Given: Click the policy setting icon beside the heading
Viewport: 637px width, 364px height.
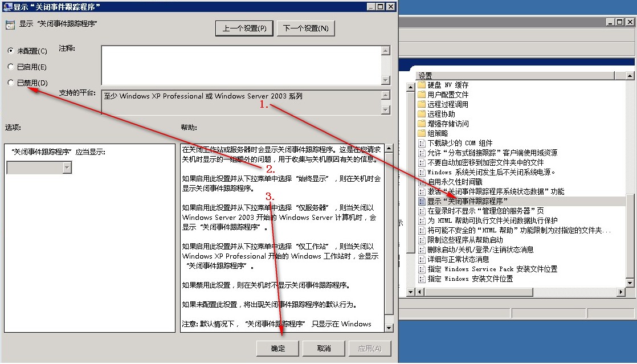Looking at the screenshot, I should (x=10, y=25).
